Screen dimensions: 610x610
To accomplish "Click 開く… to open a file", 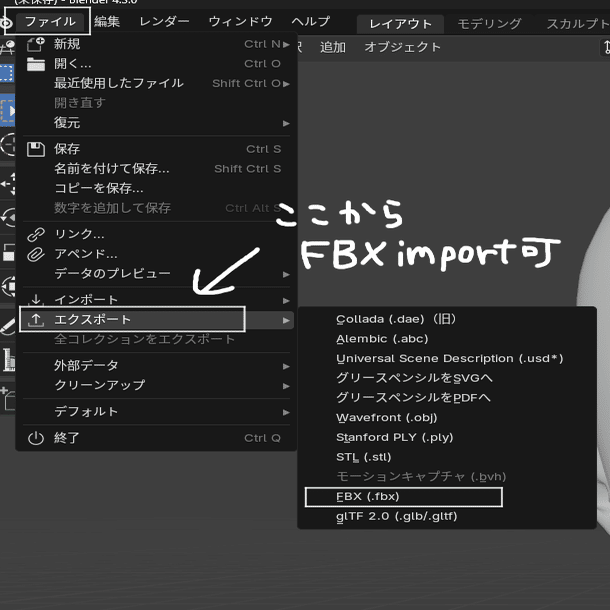I will 156,64.
